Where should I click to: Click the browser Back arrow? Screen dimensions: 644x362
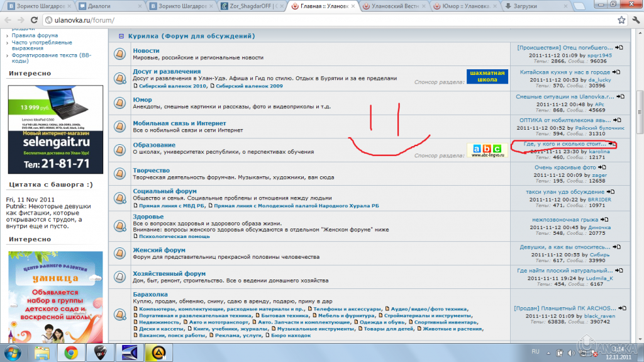pos(8,20)
